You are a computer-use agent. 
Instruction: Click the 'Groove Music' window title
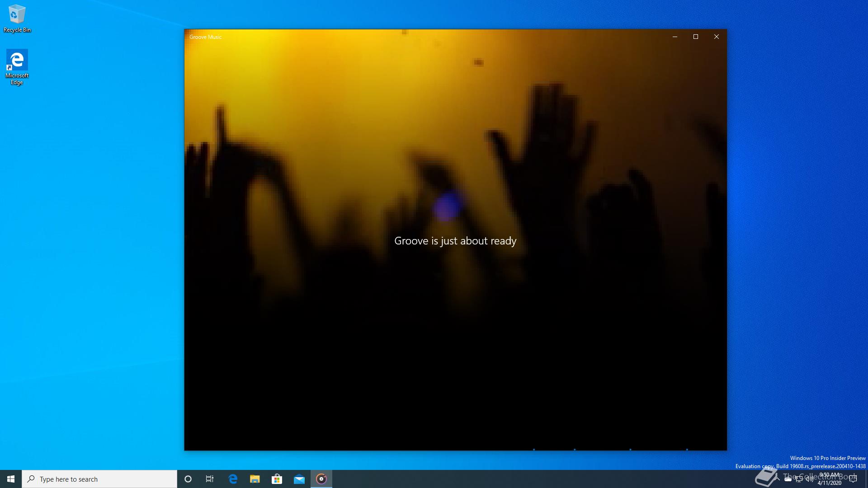tap(205, 37)
